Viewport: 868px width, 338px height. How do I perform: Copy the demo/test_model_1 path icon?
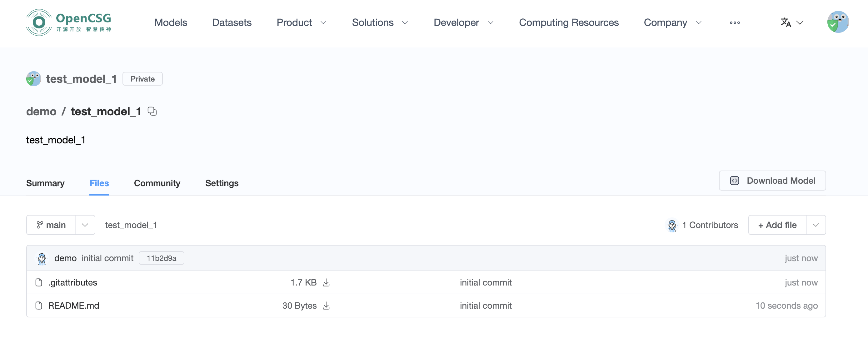pos(152,111)
